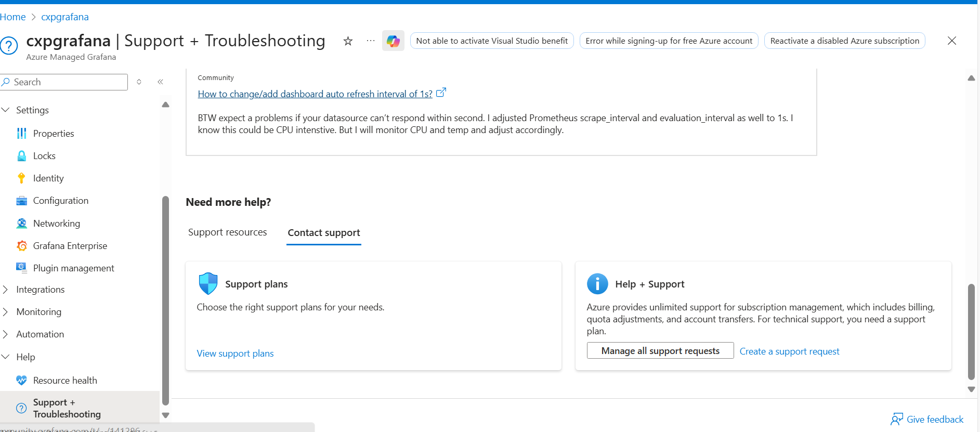980x432 pixels.
Task: Click sidebar scrollbar up arrow
Action: pos(165,104)
